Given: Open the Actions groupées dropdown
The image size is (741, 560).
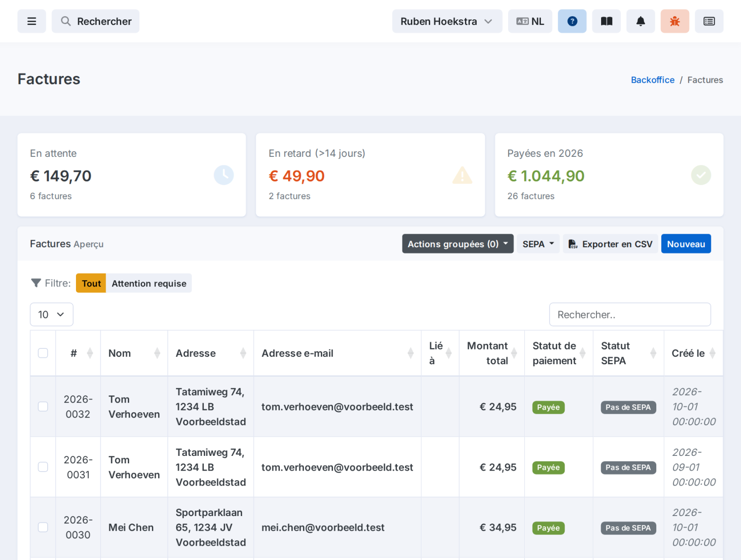Looking at the screenshot, I should [458, 244].
